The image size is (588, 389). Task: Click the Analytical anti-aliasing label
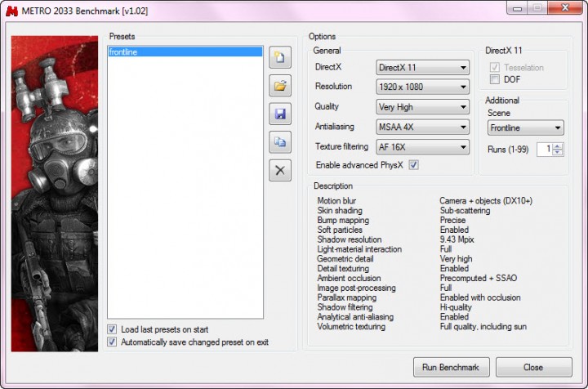pos(355,316)
